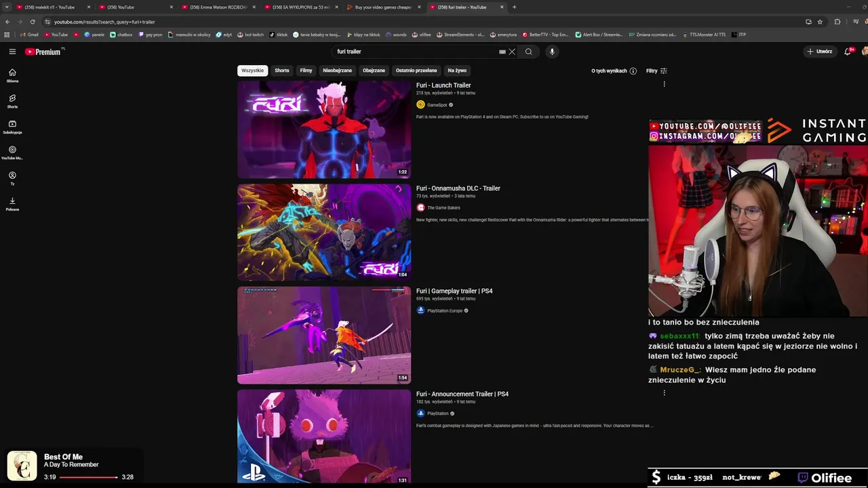Click the Announcement Trailer rabbit thumbnail

[x=324, y=436]
